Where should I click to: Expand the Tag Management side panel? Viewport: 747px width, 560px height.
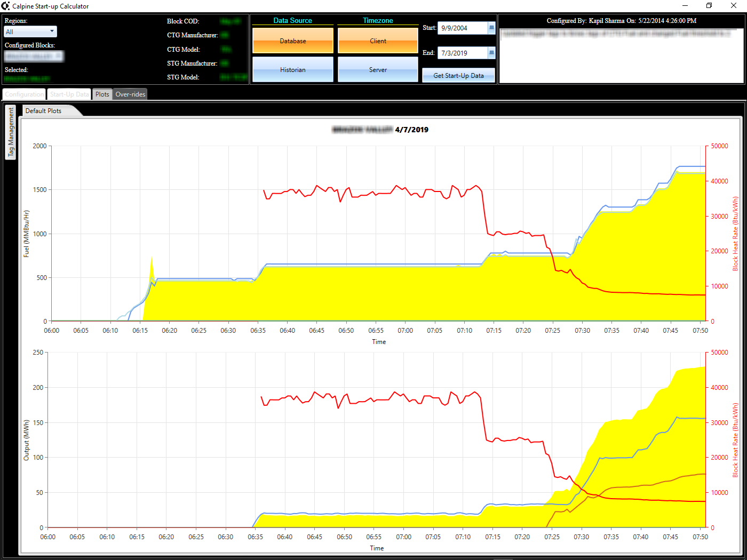point(11,132)
